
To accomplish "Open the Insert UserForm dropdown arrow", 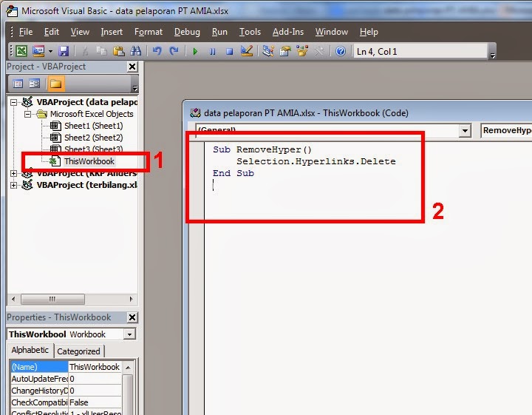I will [x=50, y=51].
